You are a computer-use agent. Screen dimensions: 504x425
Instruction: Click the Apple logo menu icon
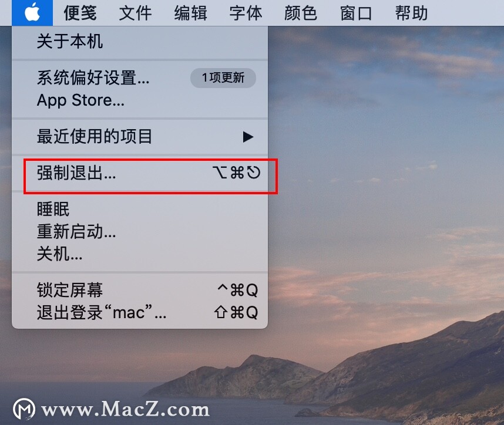pos(32,13)
